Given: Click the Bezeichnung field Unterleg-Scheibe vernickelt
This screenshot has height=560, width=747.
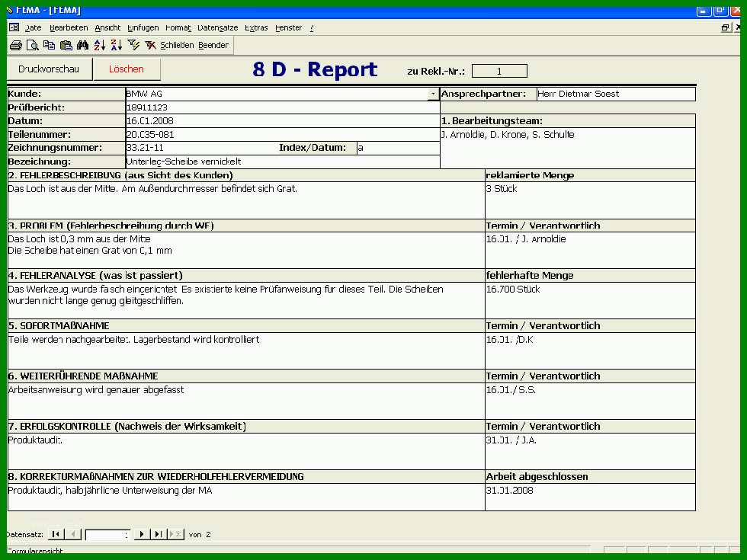Looking at the screenshot, I should click(x=282, y=162).
